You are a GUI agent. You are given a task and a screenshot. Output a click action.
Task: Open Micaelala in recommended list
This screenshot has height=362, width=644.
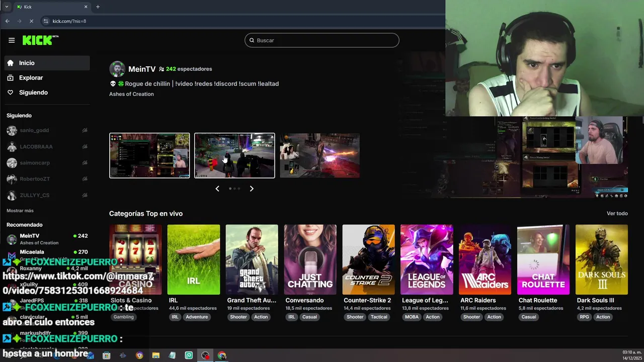(x=47, y=255)
